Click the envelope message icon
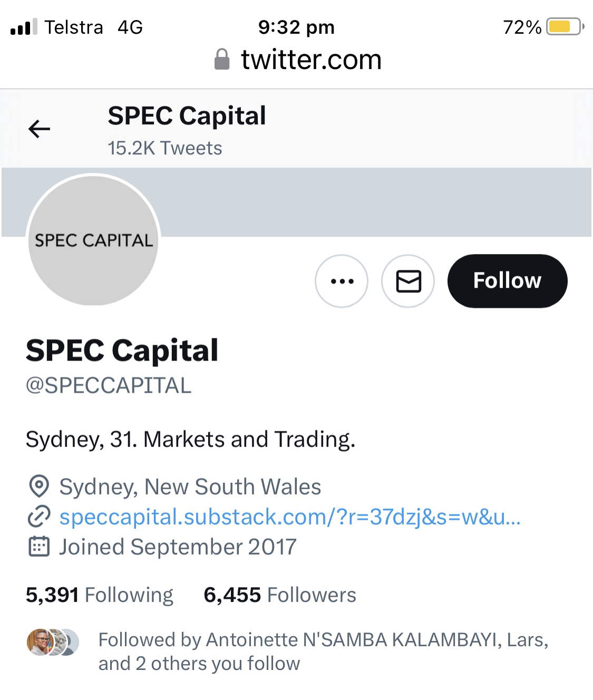593x700 pixels. click(408, 281)
